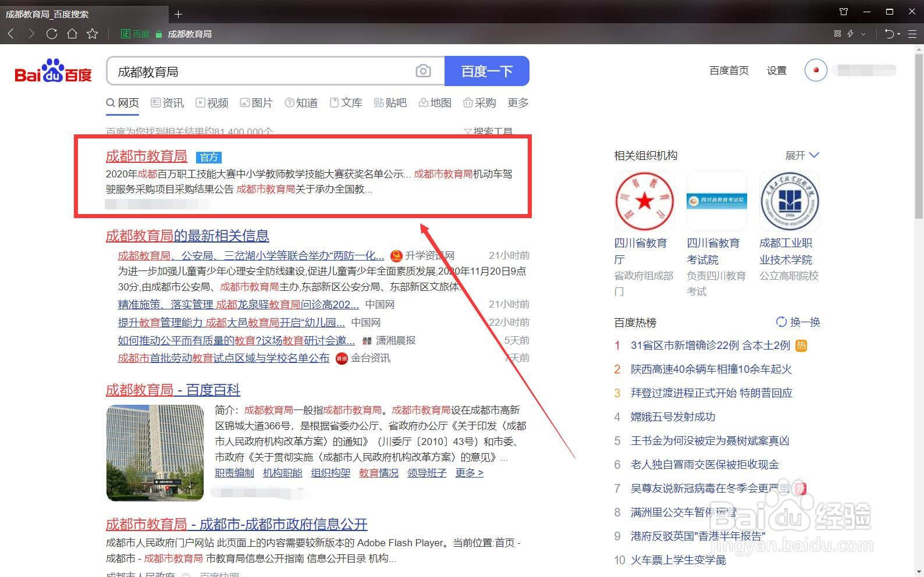
Task: Open the 更多 tab options
Action: tap(518, 103)
